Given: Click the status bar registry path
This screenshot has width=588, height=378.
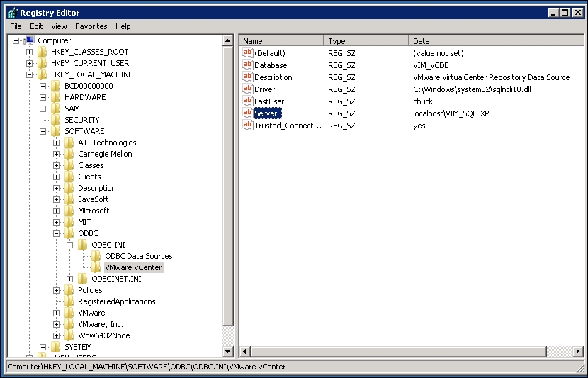Looking at the screenshot, I should [147, 367].
